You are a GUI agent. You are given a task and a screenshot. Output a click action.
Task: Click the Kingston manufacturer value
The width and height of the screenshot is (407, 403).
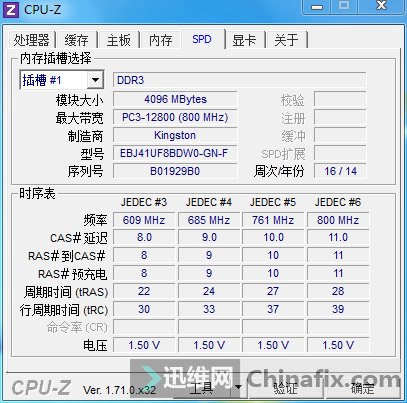(175, 135)
